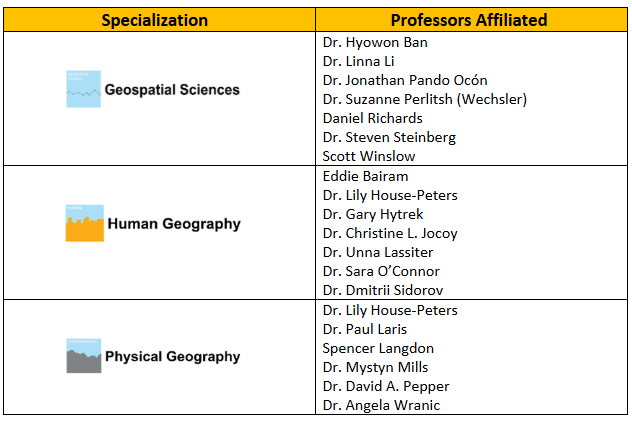Click the Geospatial Sciences icon

85,90
